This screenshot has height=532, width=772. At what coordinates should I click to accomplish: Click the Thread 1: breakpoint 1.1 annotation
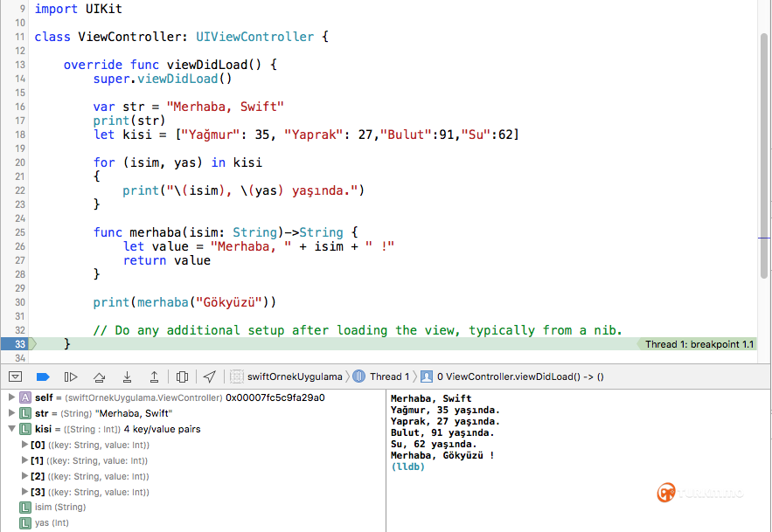699,344
